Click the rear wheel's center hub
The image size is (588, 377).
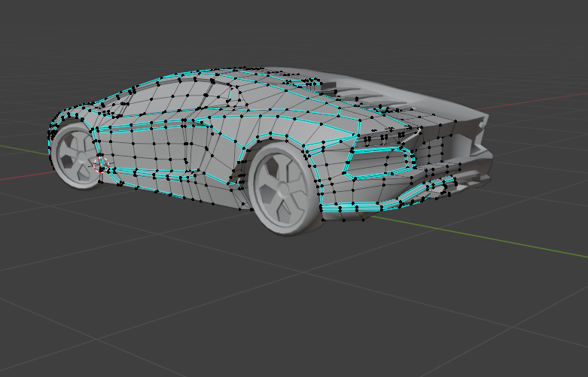[283, 188]
